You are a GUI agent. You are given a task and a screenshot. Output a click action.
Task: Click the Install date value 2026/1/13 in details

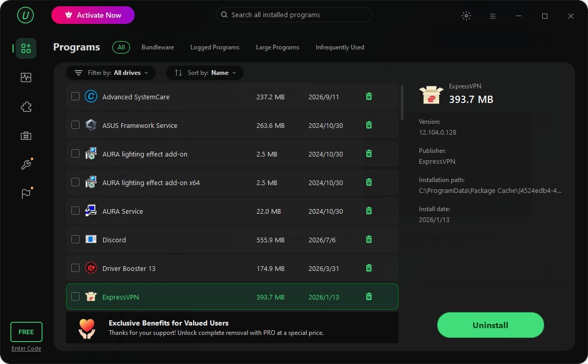(x=434, y=219)
